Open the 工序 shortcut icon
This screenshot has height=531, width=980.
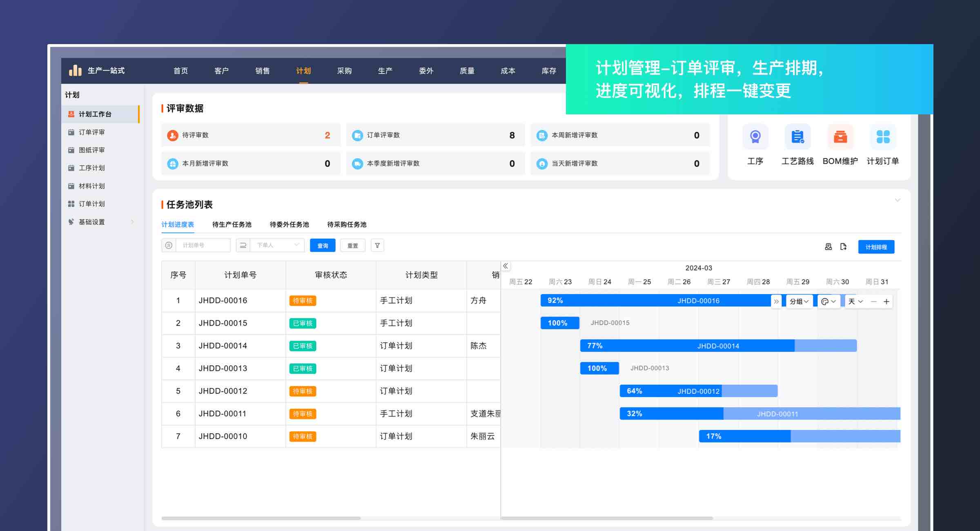[x=755, y=137]
